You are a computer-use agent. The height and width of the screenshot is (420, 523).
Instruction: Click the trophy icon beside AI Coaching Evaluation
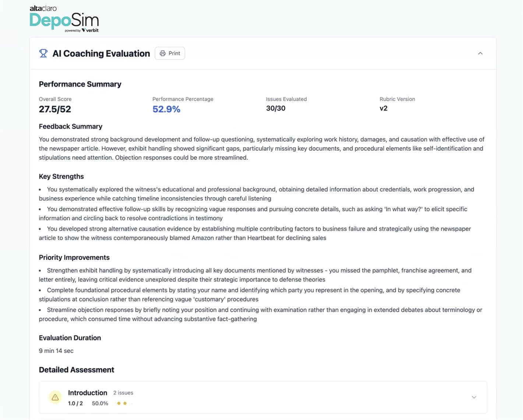43,53
